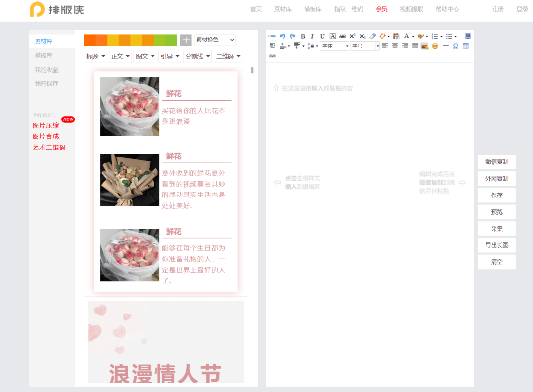
Task: Select the first 鲜花 bouquet thumbnail
Action: [x=130, y=106]
